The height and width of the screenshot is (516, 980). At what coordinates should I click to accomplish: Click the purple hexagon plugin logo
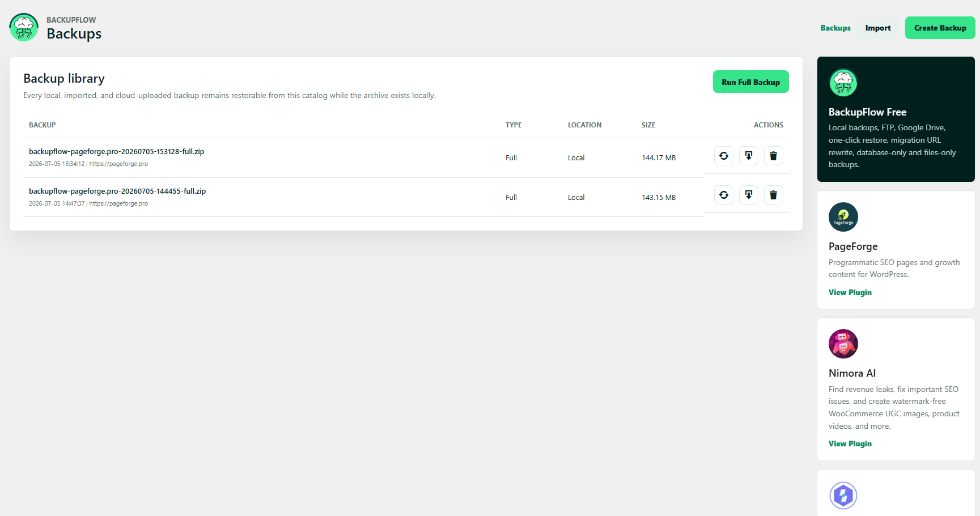pos(843,496)
